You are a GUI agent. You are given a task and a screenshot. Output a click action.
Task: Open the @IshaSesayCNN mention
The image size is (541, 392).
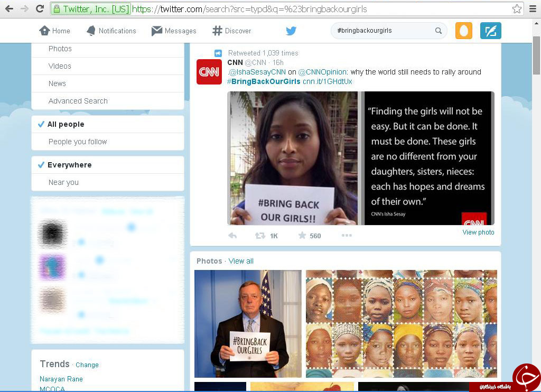click(257, 72)
